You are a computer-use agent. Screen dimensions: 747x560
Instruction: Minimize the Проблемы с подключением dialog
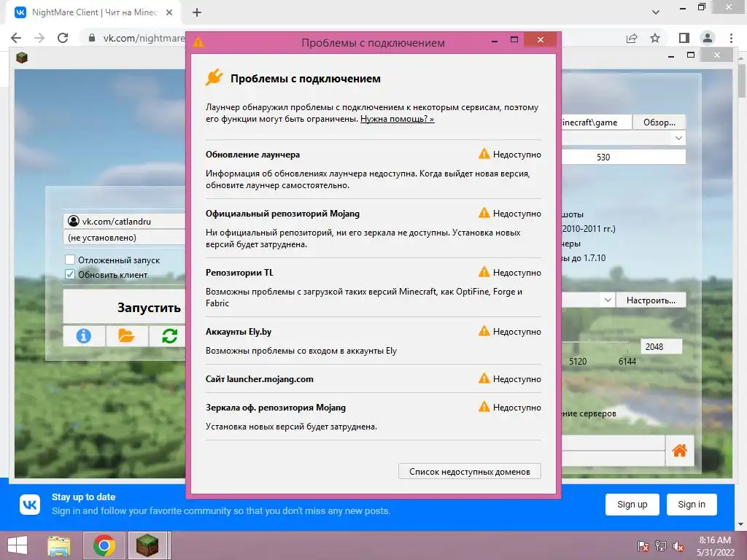point(495,40)
